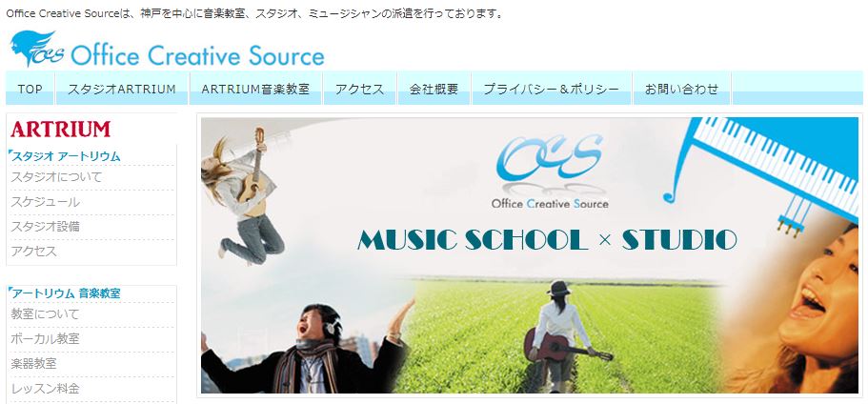The height and width of the screenshot is (404, 868).
Task: Open the お問い合わせ contact tab
Action: (x=682, y=89)
